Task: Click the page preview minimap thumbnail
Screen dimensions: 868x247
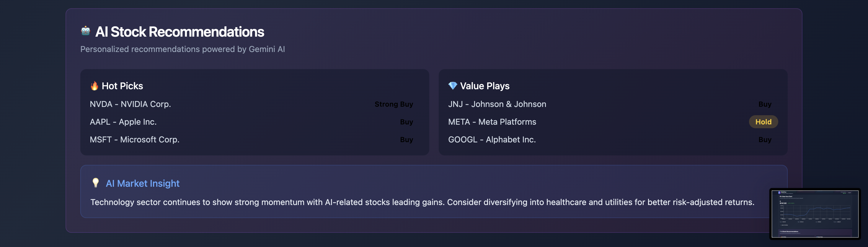Action: pos(815,214)
